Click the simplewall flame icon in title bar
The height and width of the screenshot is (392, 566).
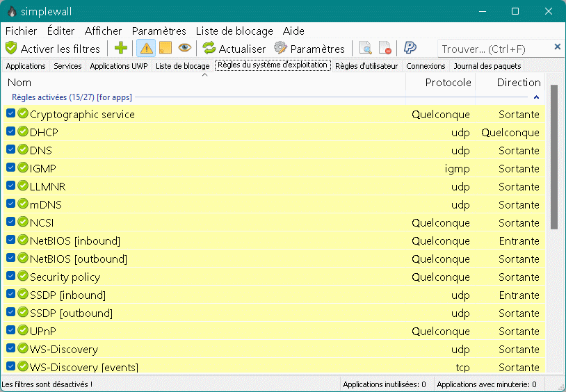[12, 12]
